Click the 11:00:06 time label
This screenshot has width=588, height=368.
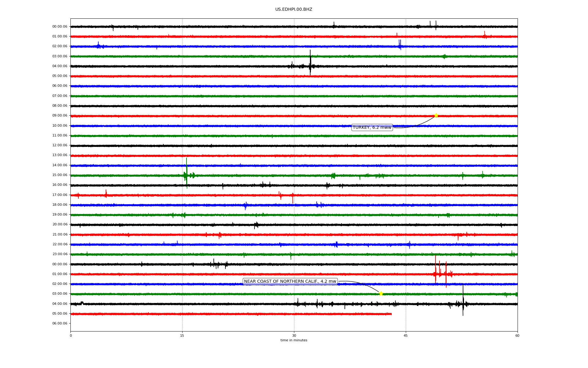(60, 136)
